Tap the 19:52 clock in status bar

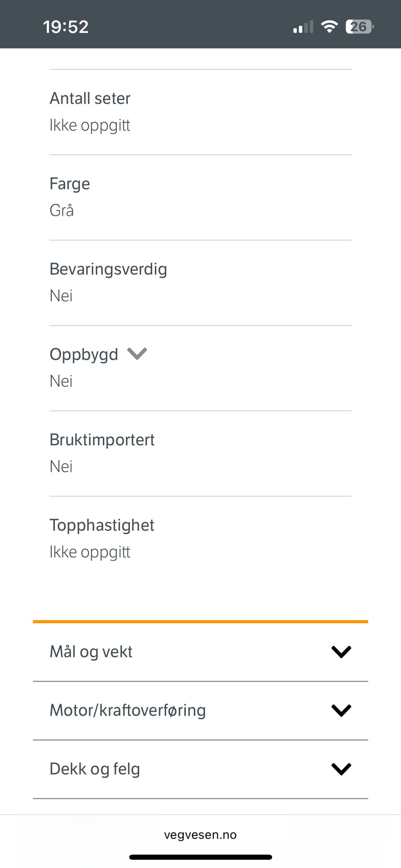66,27
